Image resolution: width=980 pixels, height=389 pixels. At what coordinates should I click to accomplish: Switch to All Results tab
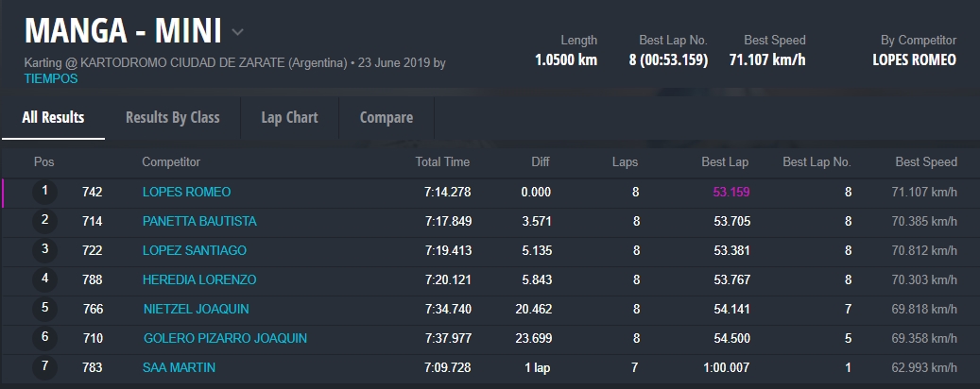(53, 118)
